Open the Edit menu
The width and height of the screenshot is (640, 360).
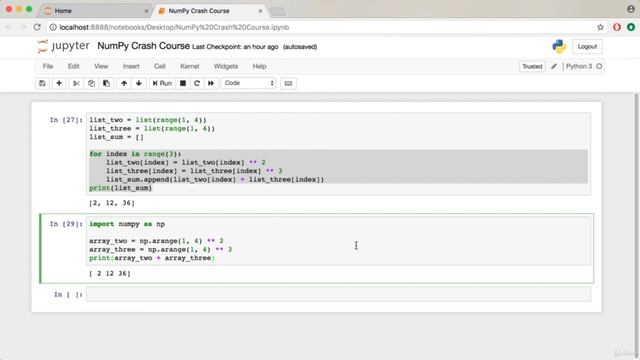(73, 66)
